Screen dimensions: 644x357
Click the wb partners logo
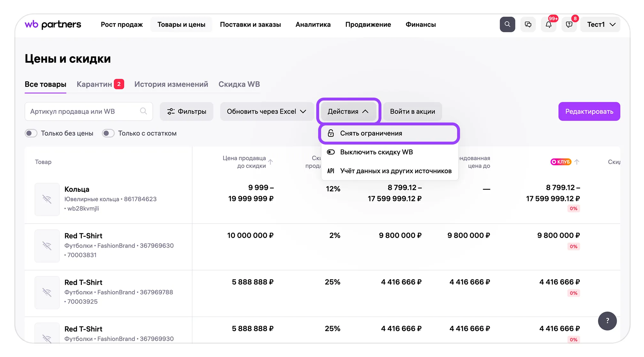(53, 25)
